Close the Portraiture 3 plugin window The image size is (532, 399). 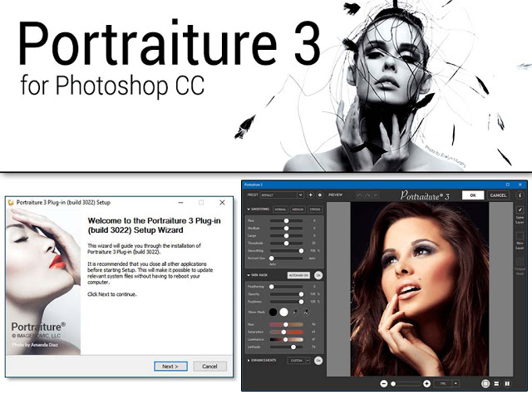pos(520,185)
